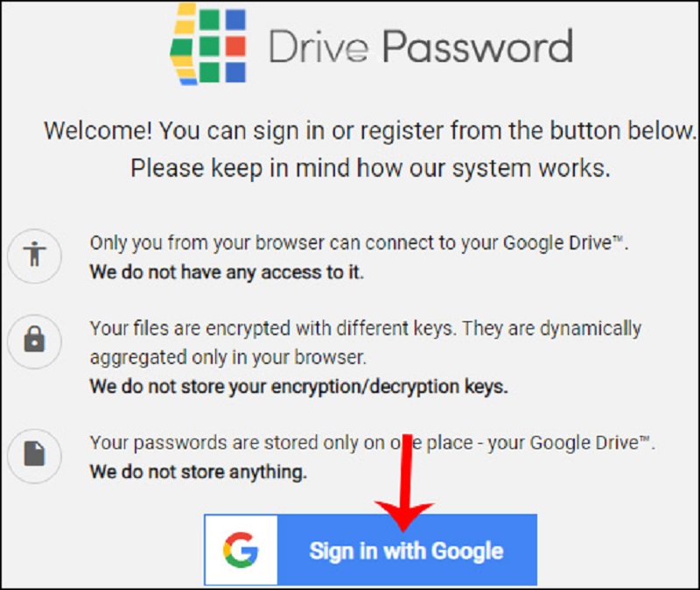Click the top-right blue square in logo
The width and height of the screenshot is (700, 590).
(x=235, y=19)
